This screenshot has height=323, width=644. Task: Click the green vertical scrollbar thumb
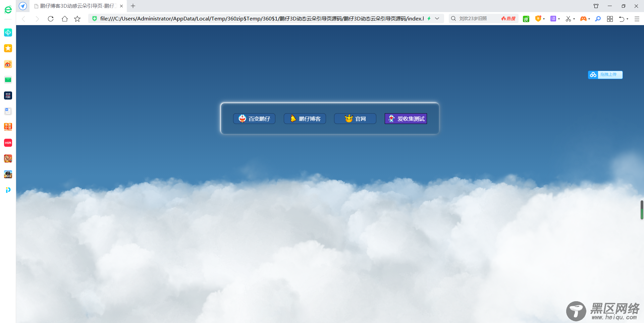click(642, 210)
